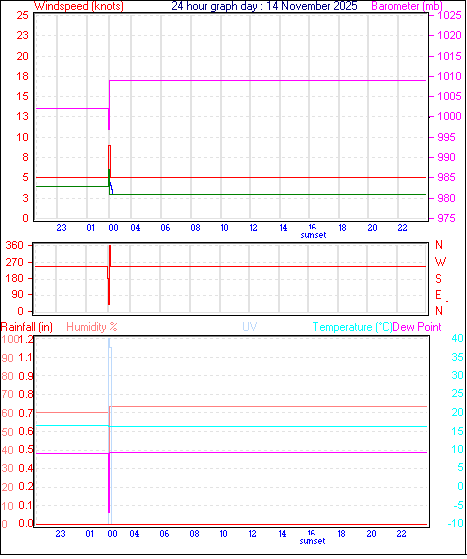Click the 1000 barometer axis value
The image size is (467, 559).
(x=449, y=116)
